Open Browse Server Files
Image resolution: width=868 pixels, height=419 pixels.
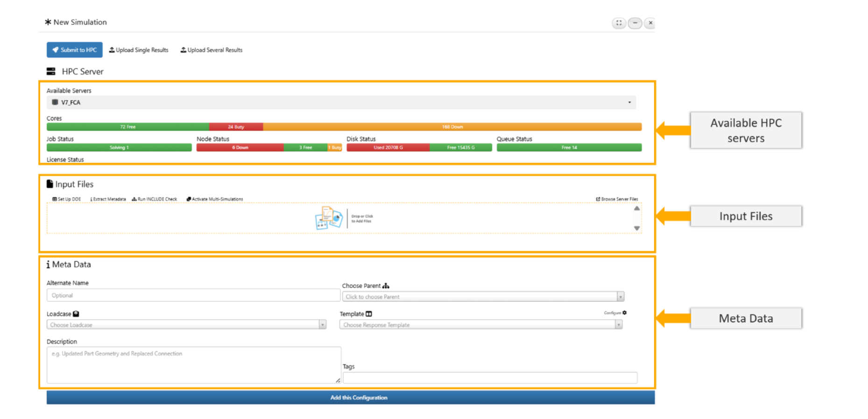click(x=616, y=199)
